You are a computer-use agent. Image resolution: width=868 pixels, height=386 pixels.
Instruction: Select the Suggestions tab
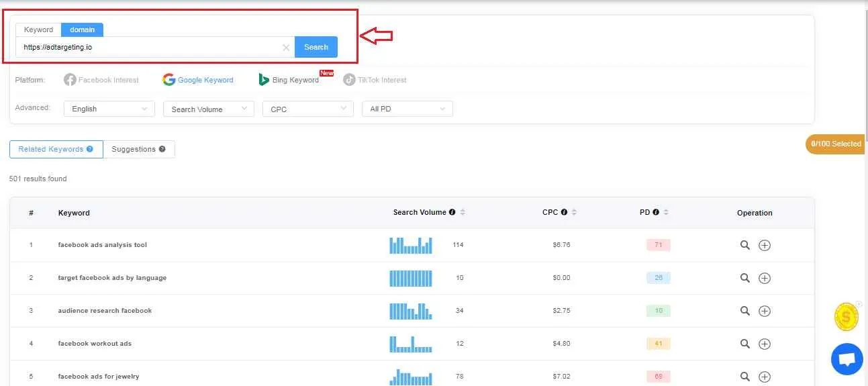coord(139,149)
